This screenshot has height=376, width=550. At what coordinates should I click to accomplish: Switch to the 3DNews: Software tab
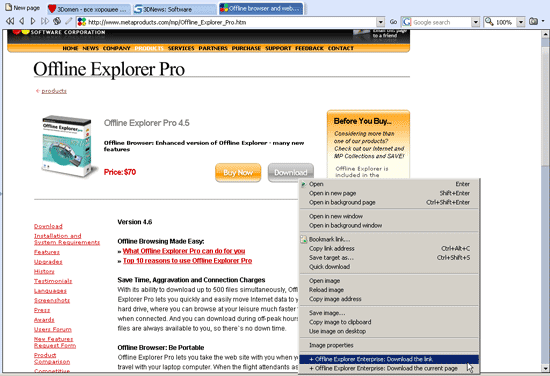[174, 9]
